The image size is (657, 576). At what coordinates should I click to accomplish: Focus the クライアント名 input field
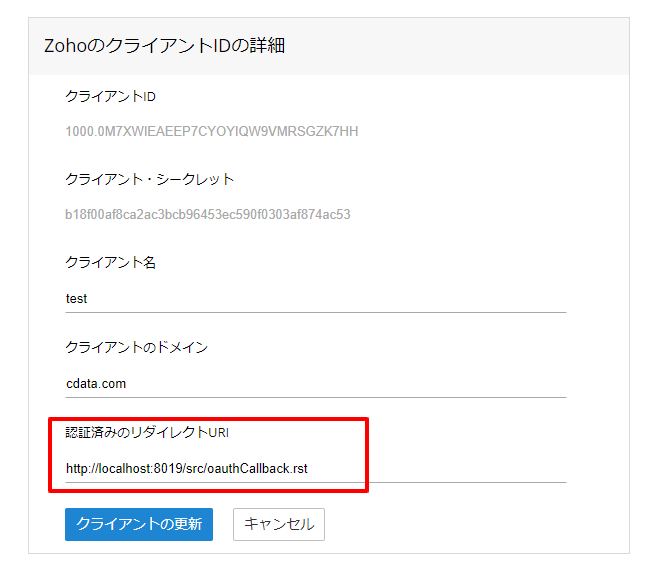[x=315, y=298]
